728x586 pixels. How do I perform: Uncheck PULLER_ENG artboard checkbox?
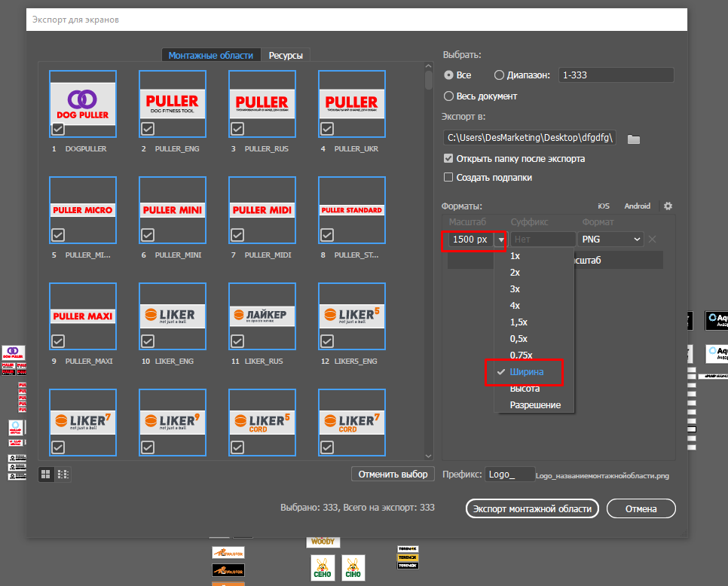(x=148, y=129)
